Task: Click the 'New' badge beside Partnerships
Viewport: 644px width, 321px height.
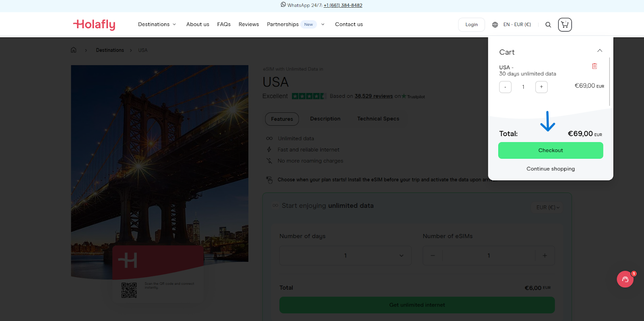Action: coord(308,25)
